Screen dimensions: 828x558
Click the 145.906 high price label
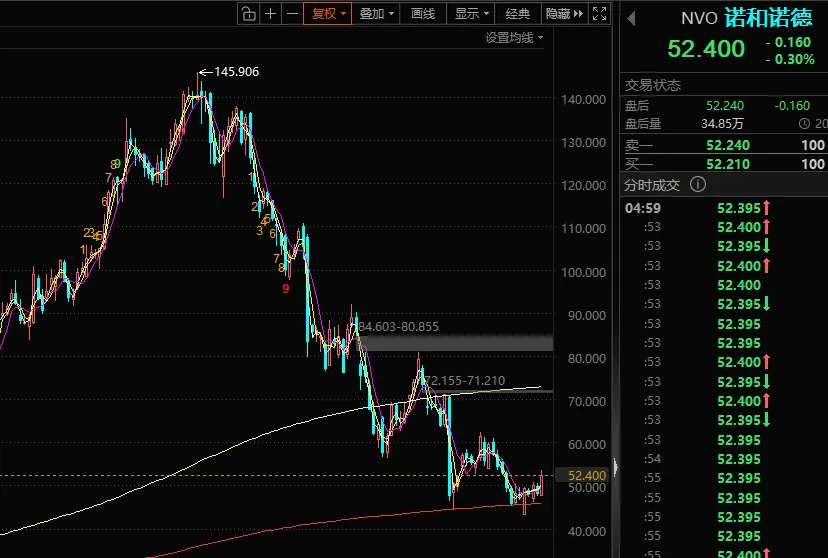[237, 72]
